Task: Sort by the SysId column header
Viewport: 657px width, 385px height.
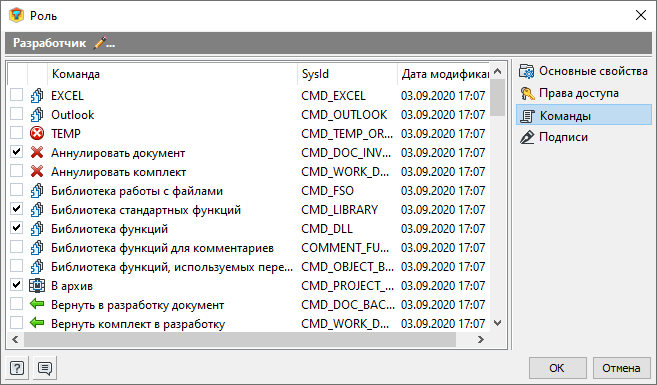Action: pos(347,74)
